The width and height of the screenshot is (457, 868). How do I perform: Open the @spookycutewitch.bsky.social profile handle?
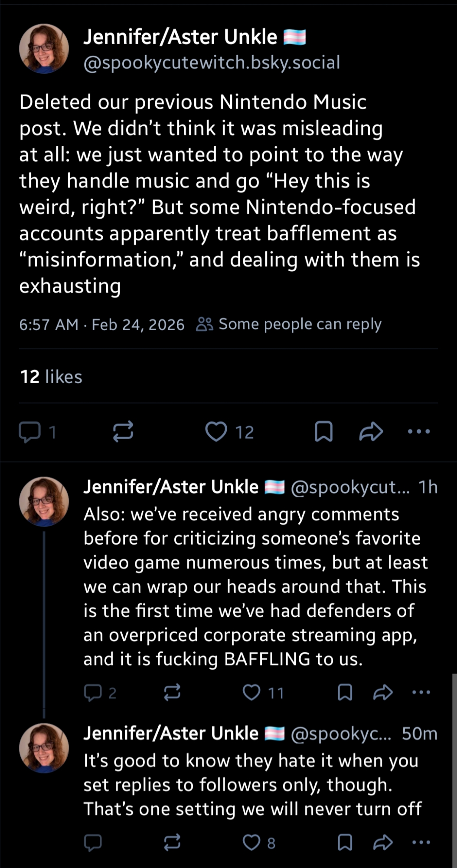click(212, 63)
